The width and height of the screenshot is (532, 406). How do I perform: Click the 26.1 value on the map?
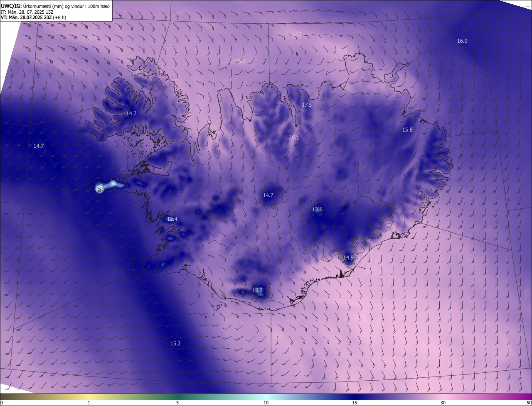coord(294,137)
